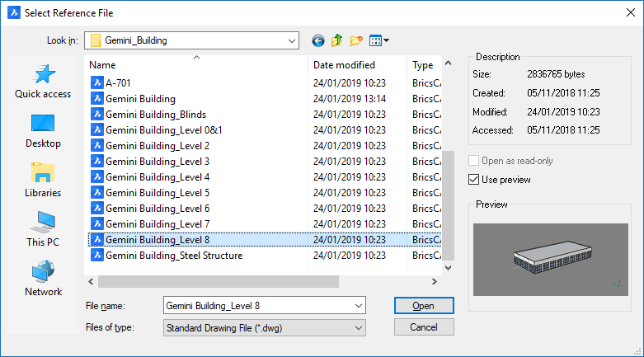Open Quick access in the sidebar
The height and width of the screenshot is (357, 644).
click(x=43, y=82)
